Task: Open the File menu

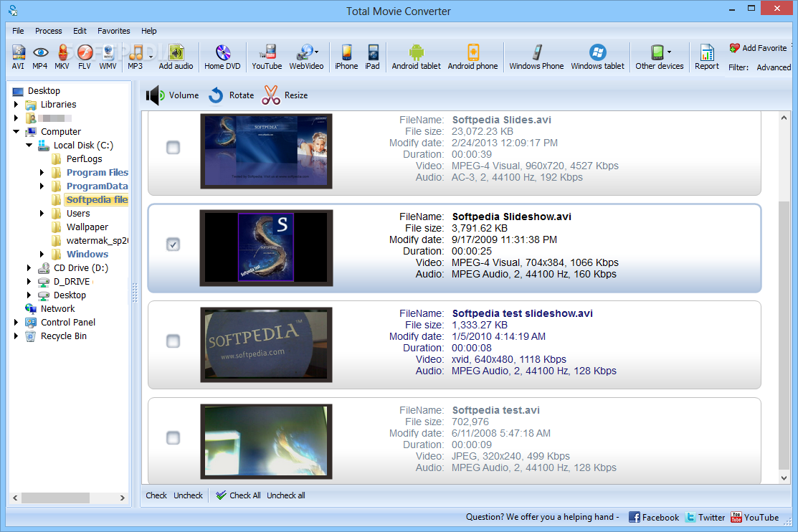Action: (x=19, y=31)
